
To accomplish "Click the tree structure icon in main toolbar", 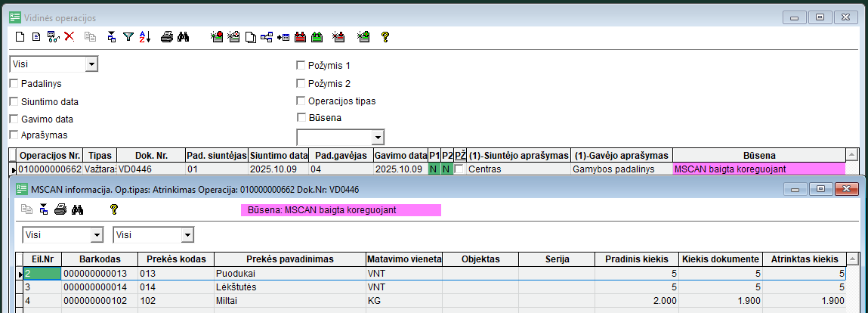I will click(267, 36).
